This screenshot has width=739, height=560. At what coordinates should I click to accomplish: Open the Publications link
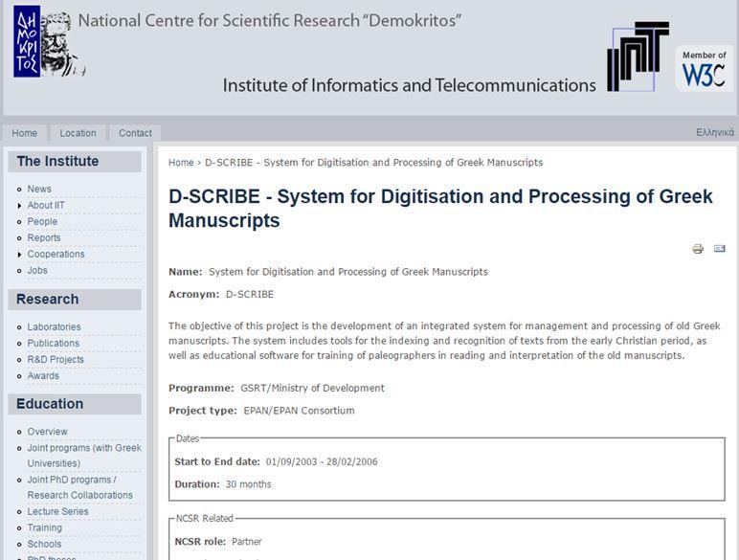coord(54,343)
